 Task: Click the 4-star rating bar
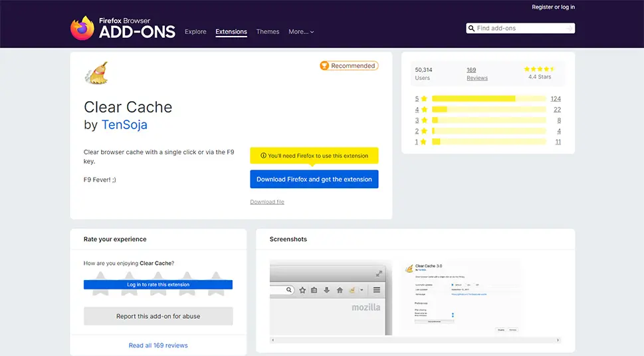click(489, 109)
